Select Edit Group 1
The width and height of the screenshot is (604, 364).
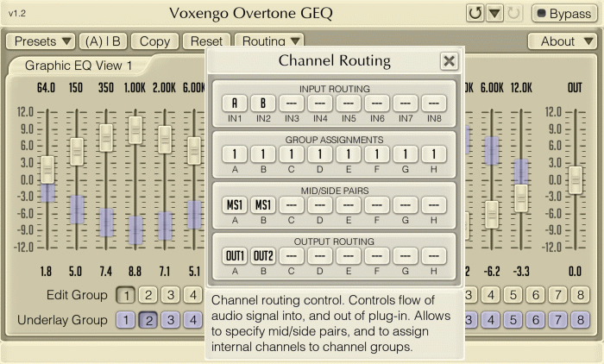[126, 296]
